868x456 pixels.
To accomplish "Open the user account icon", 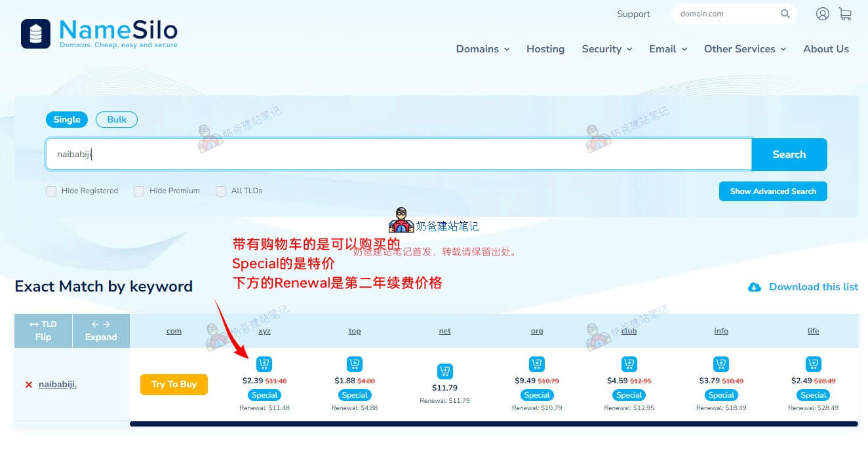I will pos(822,14).
